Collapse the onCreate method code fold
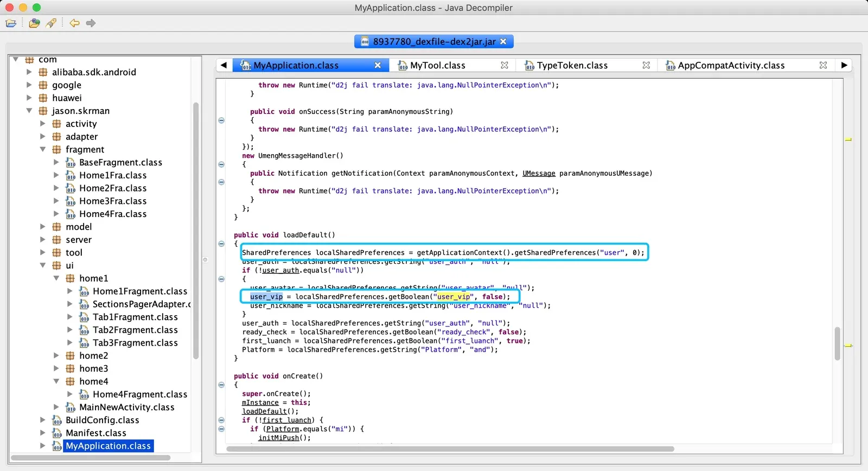 (x=221, y=385)
